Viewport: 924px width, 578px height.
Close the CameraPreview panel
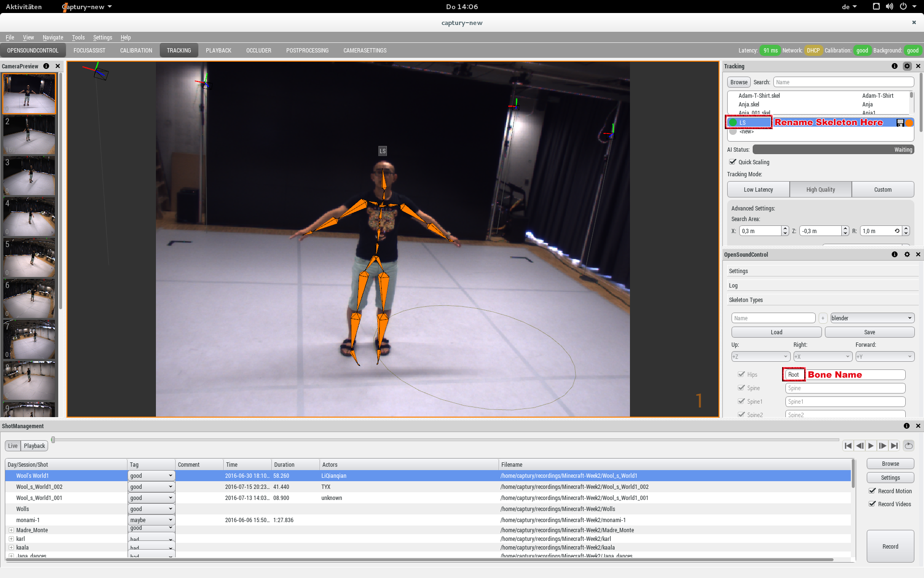[58, 66]
